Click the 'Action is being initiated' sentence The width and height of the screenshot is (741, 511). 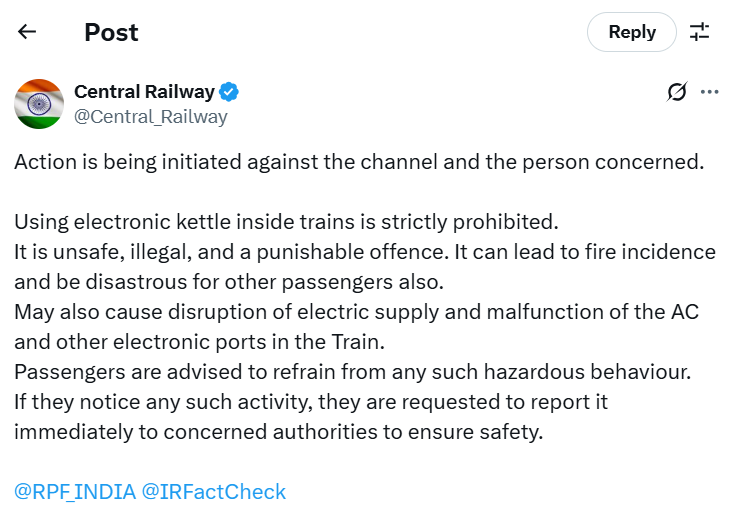coord(359,162)
